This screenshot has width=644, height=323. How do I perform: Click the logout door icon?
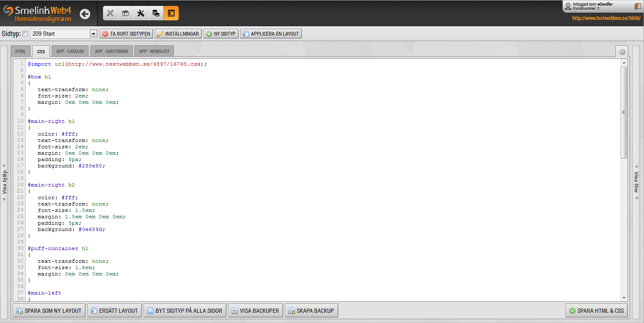(638, 6)
